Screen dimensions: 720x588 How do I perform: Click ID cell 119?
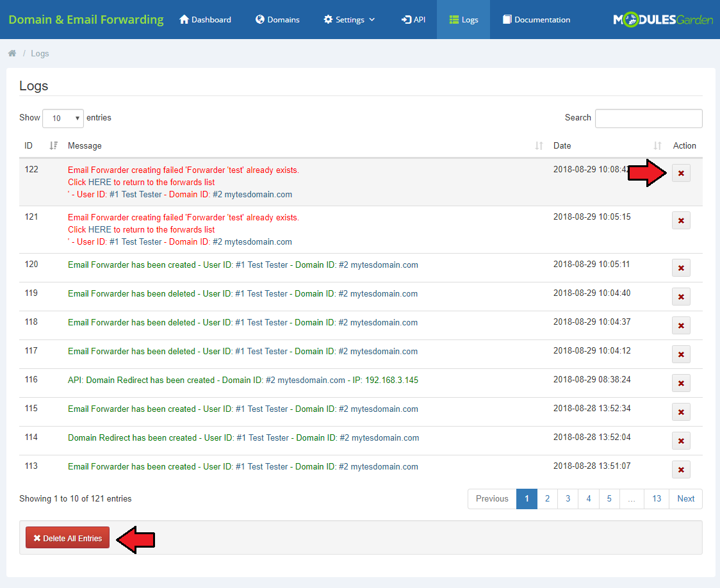[x=31, y=293]
